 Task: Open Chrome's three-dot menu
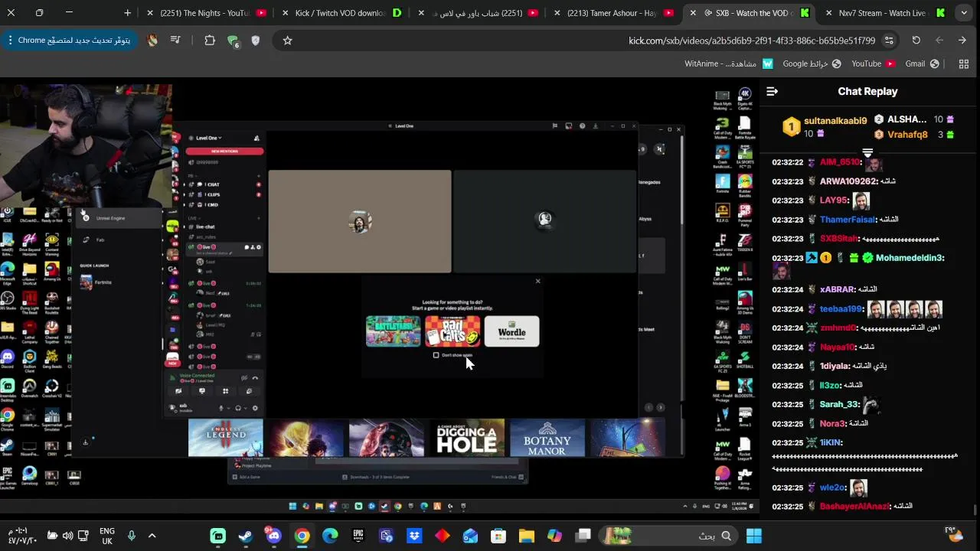click(x=10, y=41)
